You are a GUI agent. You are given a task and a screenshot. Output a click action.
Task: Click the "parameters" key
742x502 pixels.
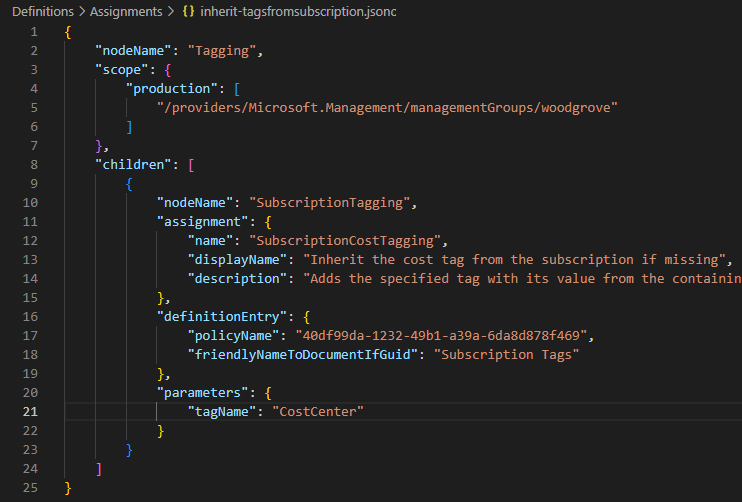pyautogui.click(x=202, y=392)
